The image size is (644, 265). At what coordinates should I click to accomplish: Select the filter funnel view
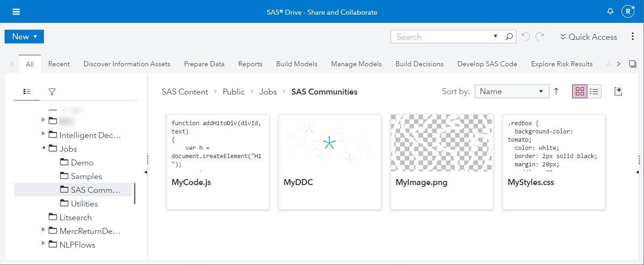point(52,92)
